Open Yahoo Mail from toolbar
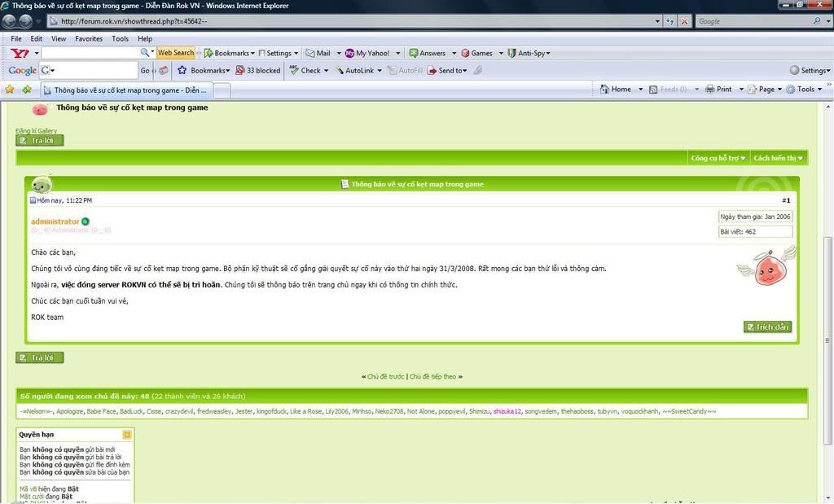This screenshot has height=504, width=834. [318, 53]
